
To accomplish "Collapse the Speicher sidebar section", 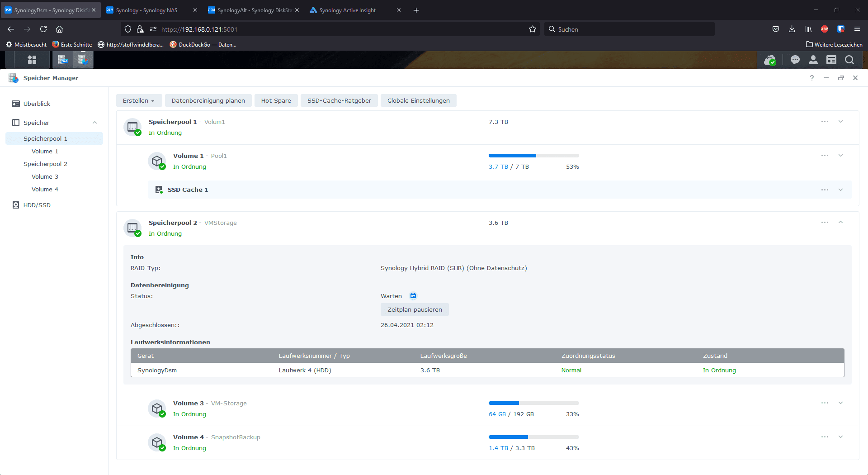I will [x=95, y=123].
